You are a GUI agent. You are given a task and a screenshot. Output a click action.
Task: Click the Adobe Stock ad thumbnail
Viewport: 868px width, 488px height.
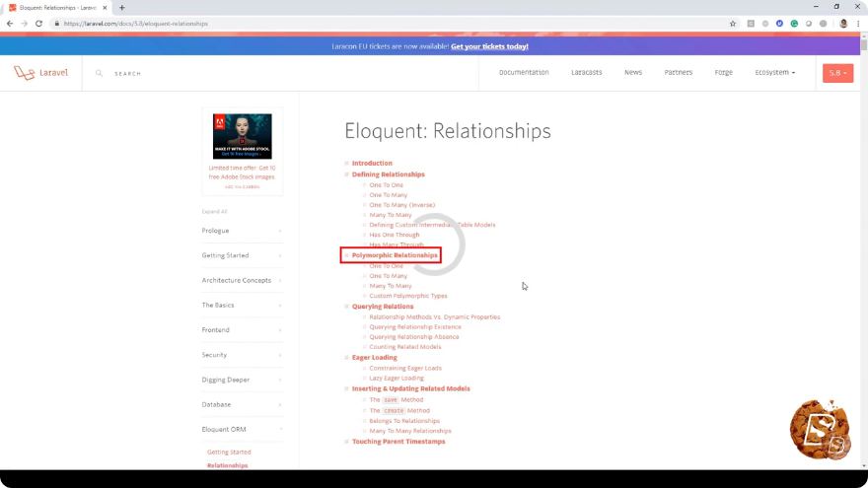click(x=243, y=136)
